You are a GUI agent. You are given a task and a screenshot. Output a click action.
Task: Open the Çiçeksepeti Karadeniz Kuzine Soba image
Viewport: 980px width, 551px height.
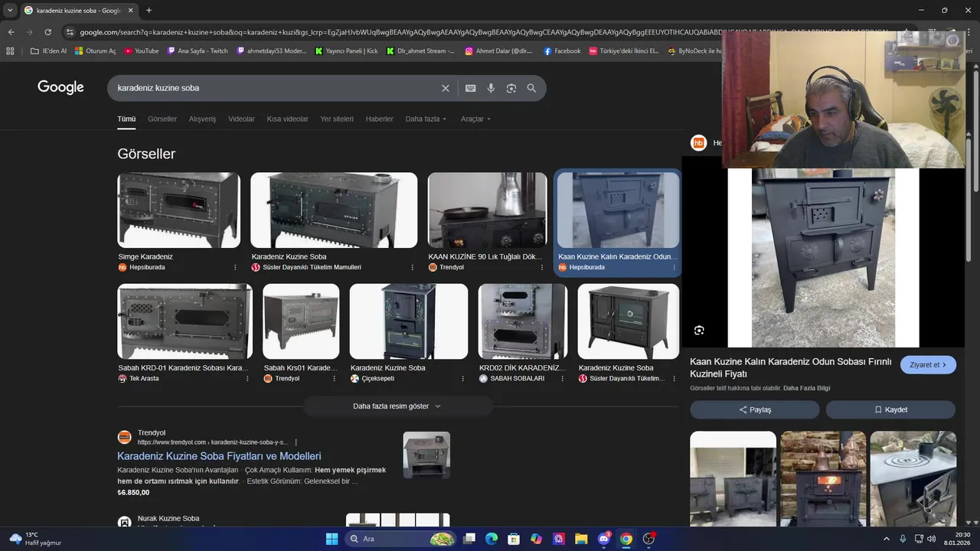pyautogui.click(x=409, y=321)
